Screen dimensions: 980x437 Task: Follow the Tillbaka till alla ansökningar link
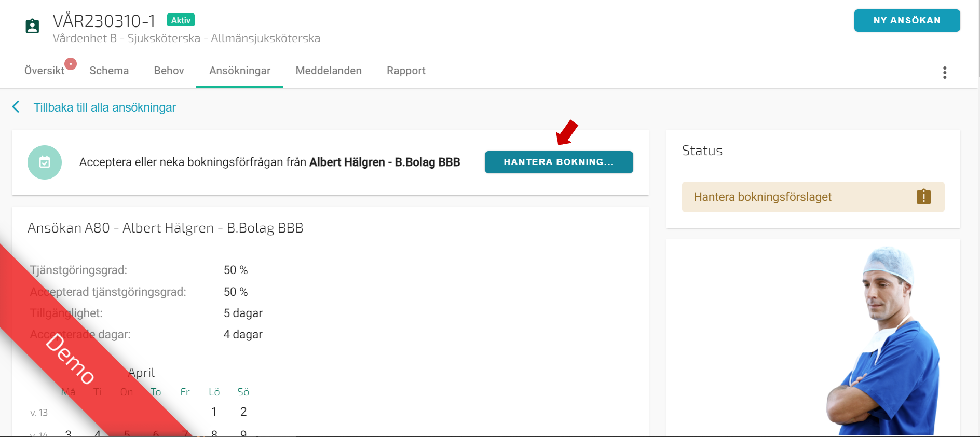[105, 107]
